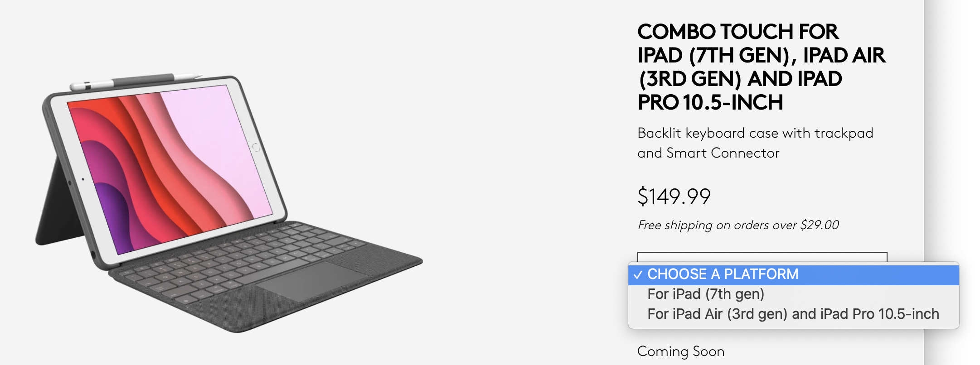Click the platform select box above the list
The height and width of the screenshot is (365, 980).
[762, 257]
